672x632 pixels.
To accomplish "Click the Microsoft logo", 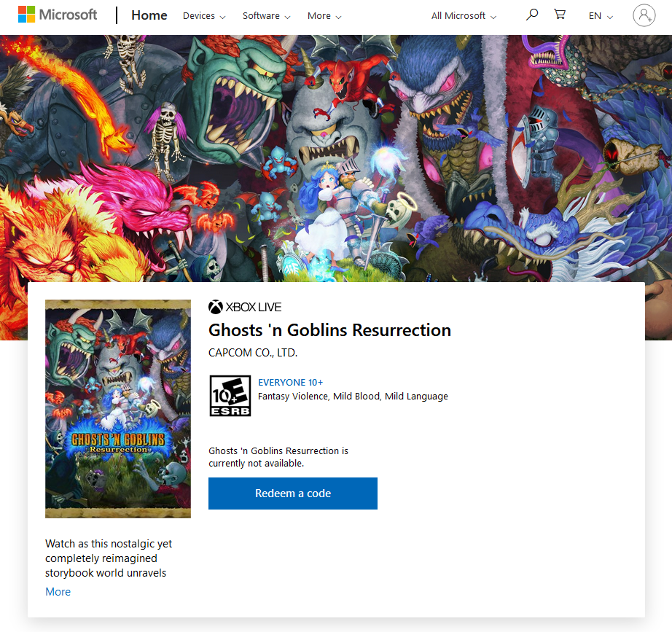I will tap(58, 15).
